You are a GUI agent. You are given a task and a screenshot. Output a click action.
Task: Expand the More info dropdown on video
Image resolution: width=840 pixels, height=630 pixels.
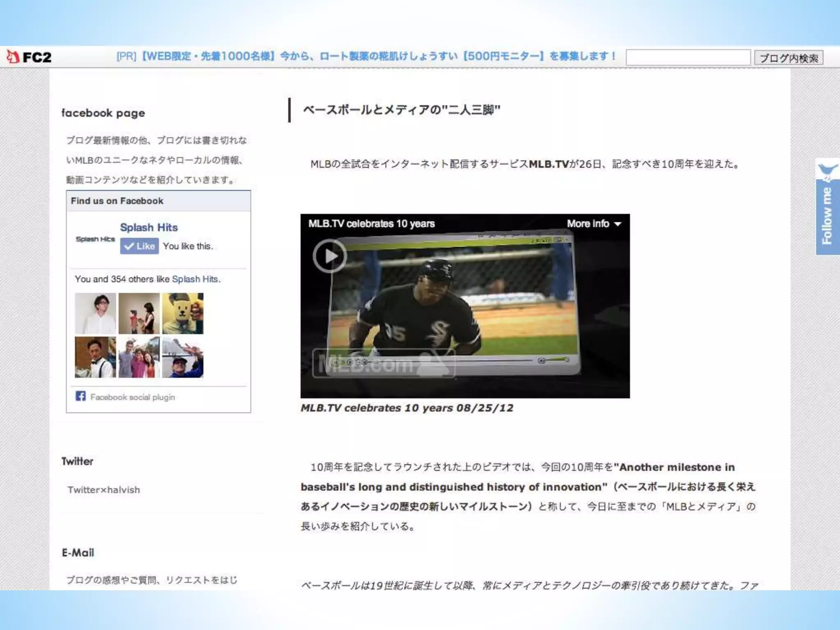coord(594,224)
